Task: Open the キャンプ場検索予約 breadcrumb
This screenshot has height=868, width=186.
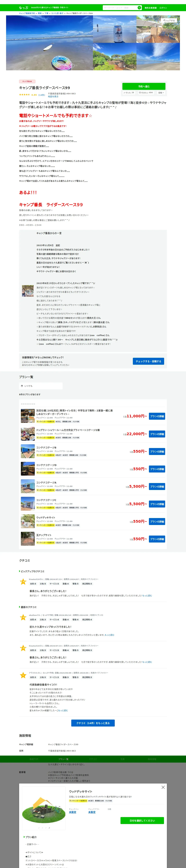Action: pos(27,13)
